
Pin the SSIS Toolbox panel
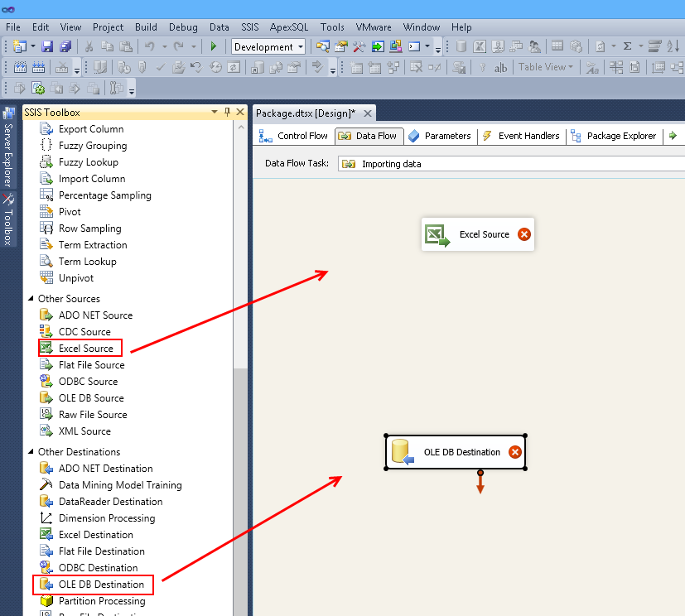(228, 112)
